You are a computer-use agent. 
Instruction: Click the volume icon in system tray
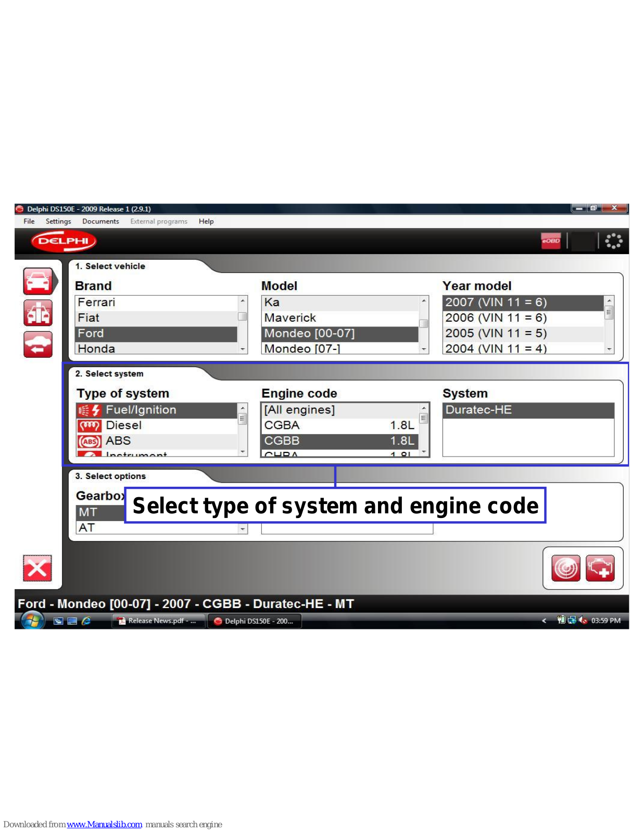(583, 620)
